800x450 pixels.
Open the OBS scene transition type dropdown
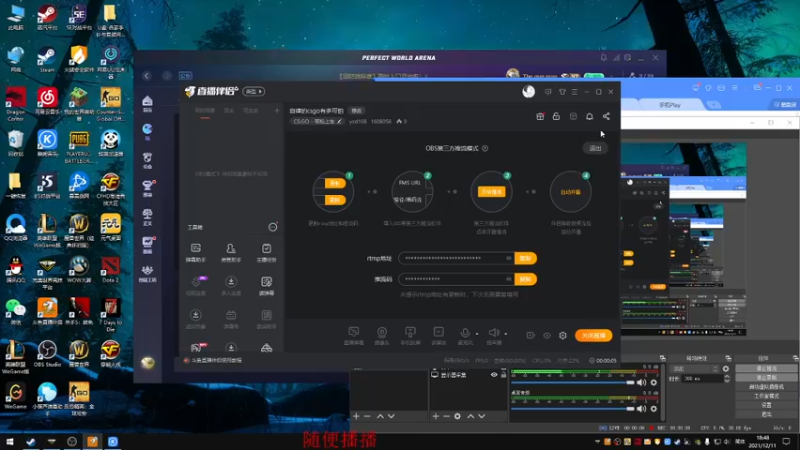click(x=694, y=368)
